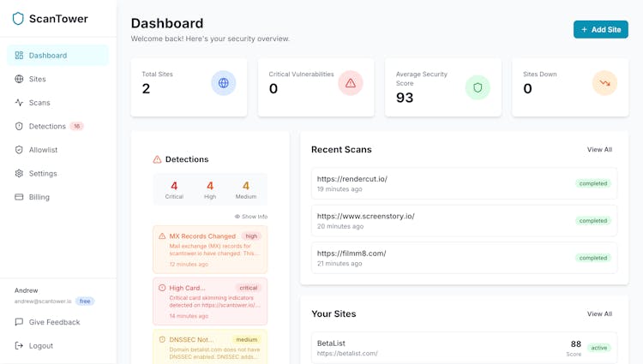
Task: Click View All for Recent Scans
Action: click(x=599, y=150)
